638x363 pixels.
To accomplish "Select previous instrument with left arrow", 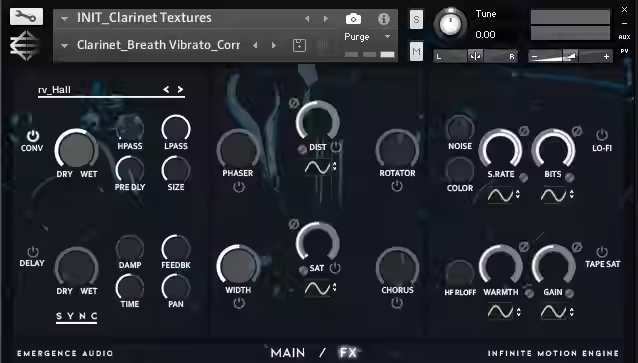I will coord(307,19).
